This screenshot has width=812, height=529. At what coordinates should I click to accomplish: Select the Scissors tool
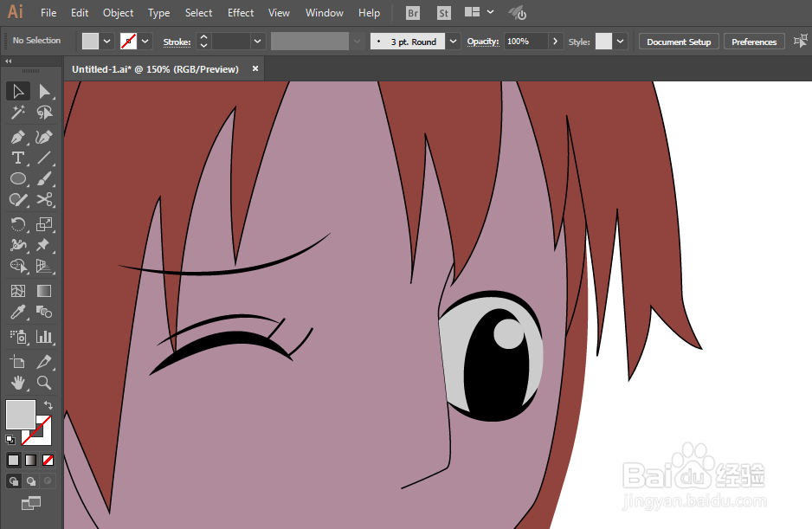tap(44, 199)
